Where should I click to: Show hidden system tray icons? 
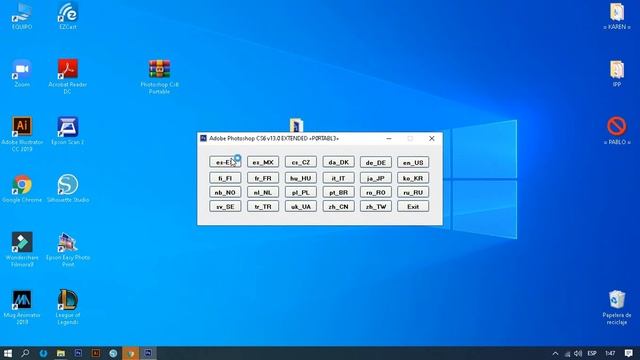(x=555, y=353)
